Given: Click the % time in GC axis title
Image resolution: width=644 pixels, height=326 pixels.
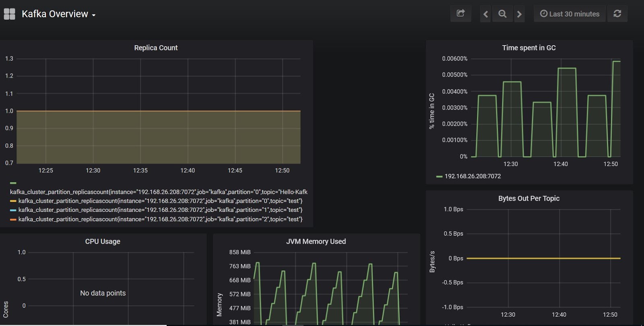Looking at the screenshot, I should click(432, 111).
